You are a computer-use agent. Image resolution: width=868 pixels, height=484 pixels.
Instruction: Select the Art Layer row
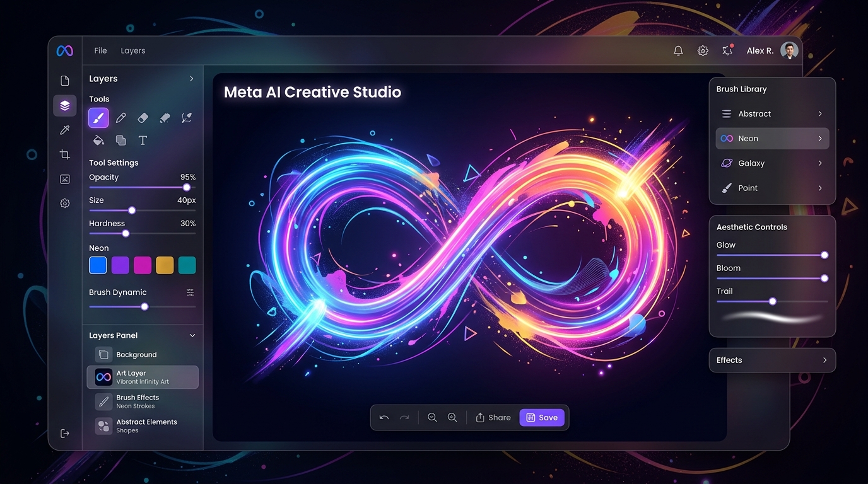click(143, 377)
